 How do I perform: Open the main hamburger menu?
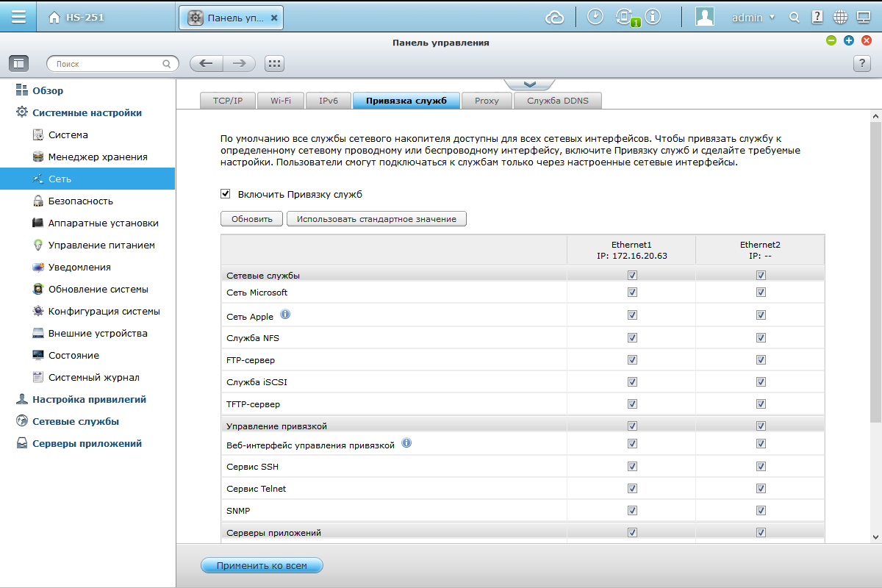click(18, 17)
